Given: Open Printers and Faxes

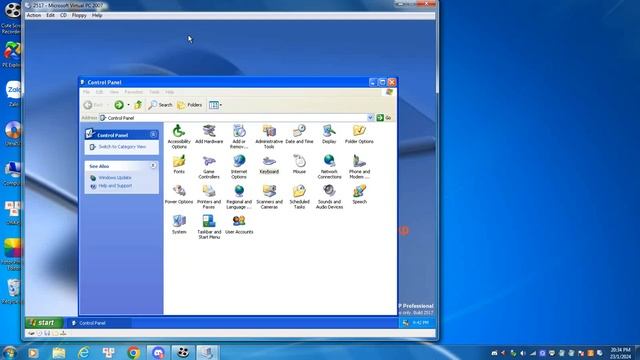Looking at the screenshot, I should click(209, 197).
